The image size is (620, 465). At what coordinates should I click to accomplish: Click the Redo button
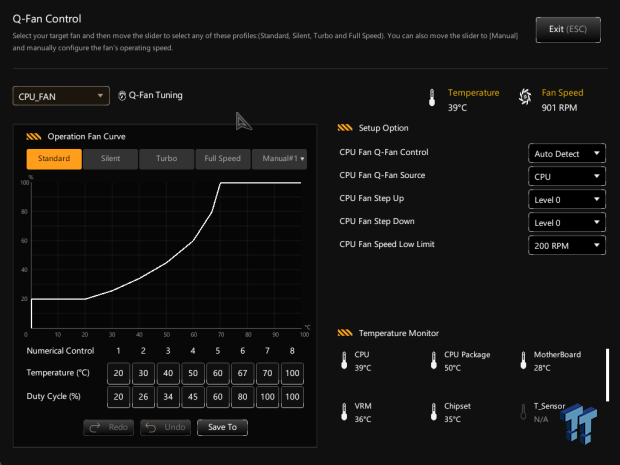109,427
